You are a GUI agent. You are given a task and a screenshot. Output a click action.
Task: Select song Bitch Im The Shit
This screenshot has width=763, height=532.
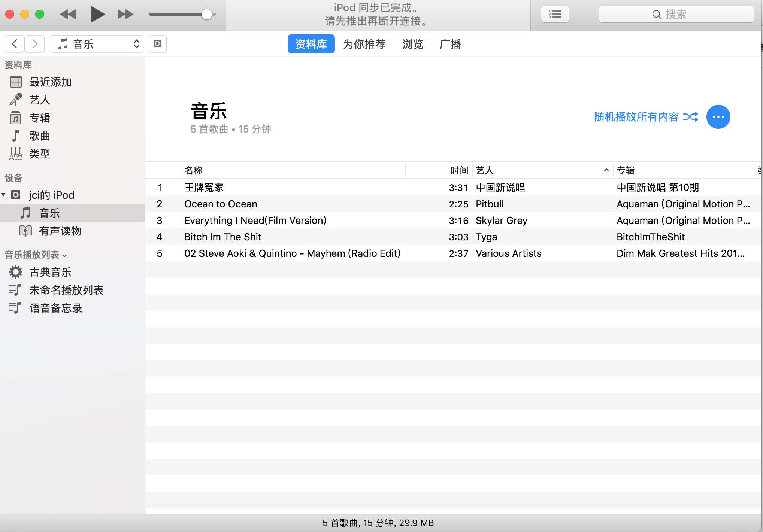pos(223,237)
